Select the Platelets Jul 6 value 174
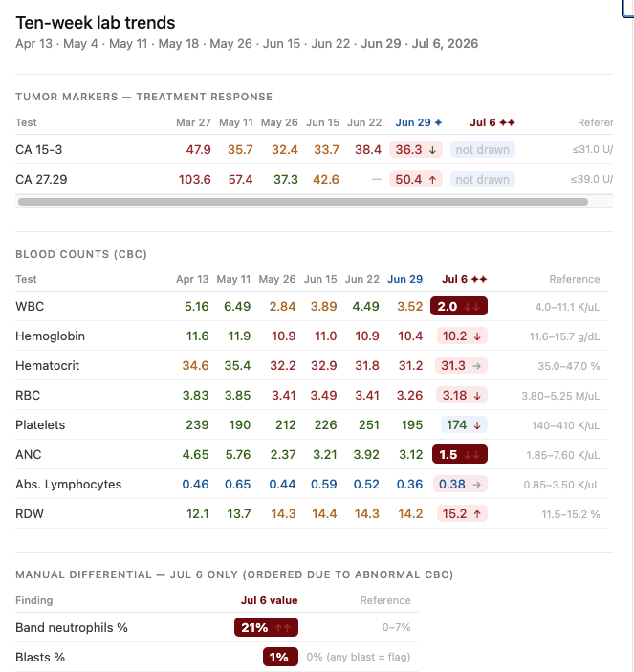This screenshot has width=634, height=672. [464, 424]
